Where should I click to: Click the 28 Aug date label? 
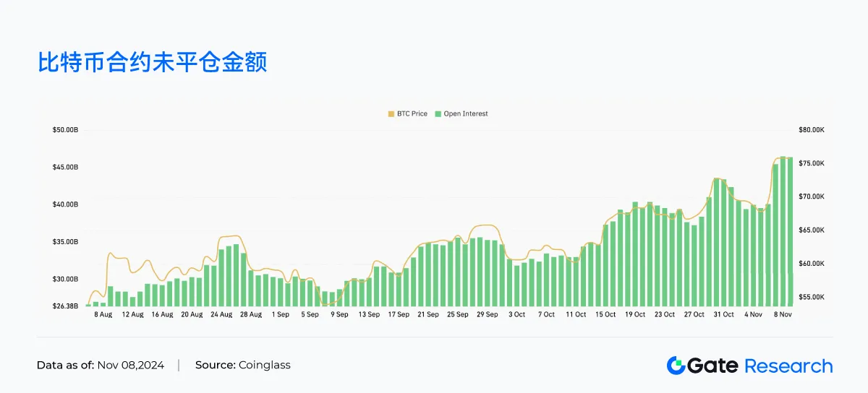point(251,315)
